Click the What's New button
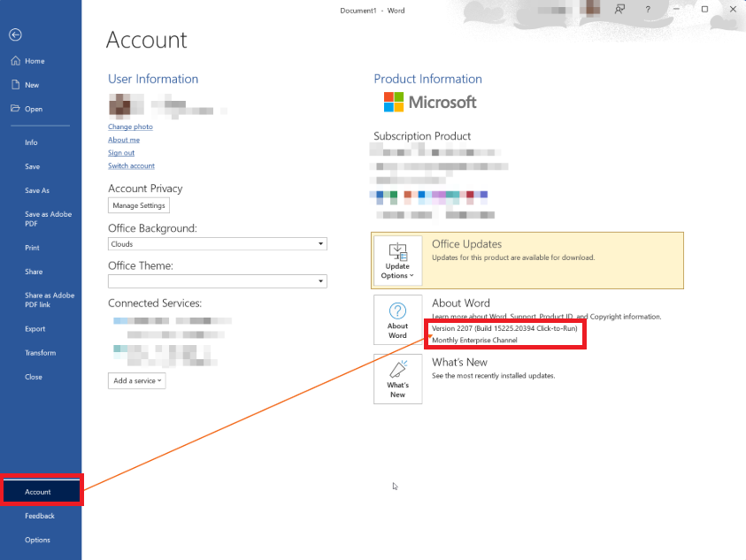746x560 pixels. (x=397, y=379)
